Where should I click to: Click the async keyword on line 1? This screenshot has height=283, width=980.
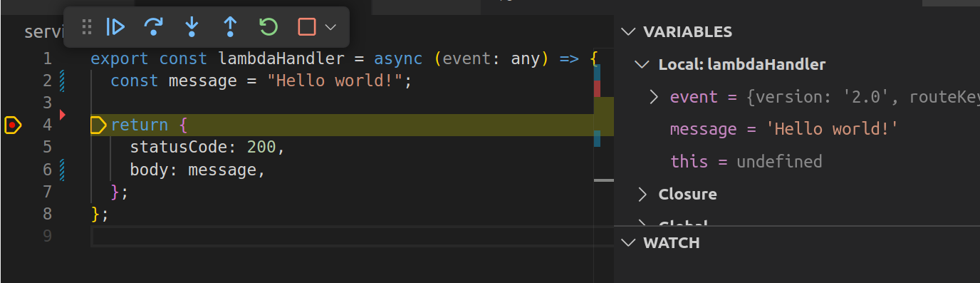(x=398, y=58)
